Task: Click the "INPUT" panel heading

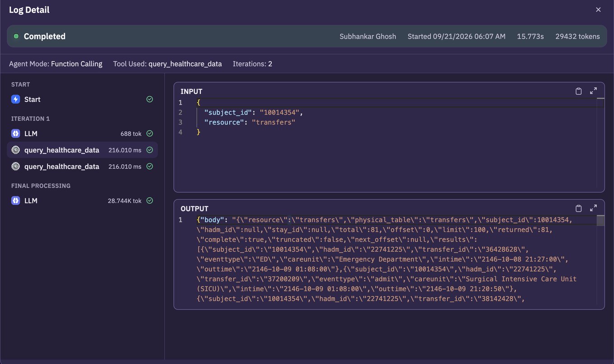Action: point(191,91)
